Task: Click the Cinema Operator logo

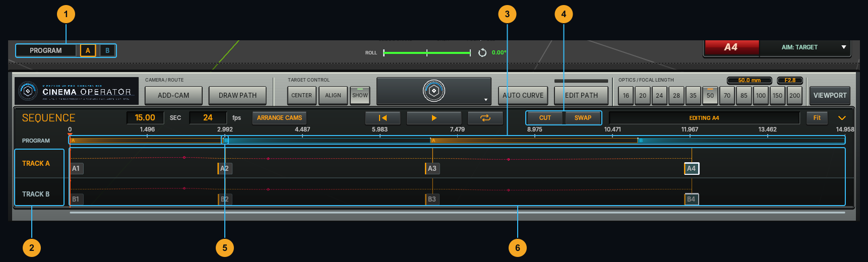Action: [77, 91]
